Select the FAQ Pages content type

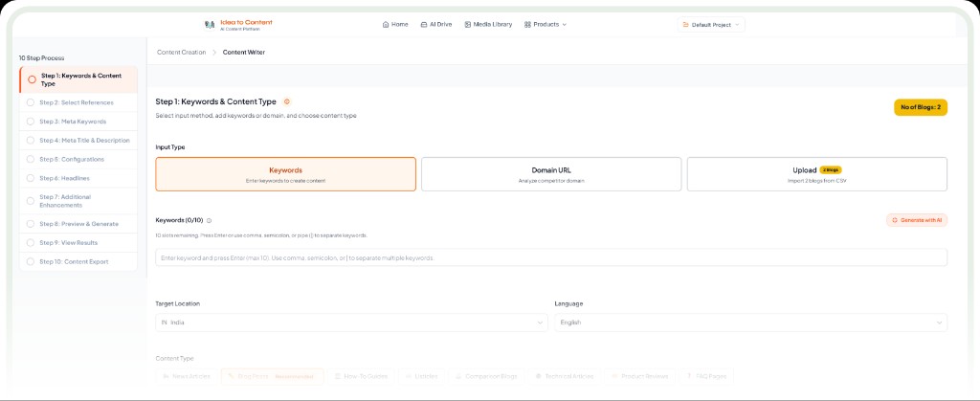pyautogui.click(x=706, y=377)
